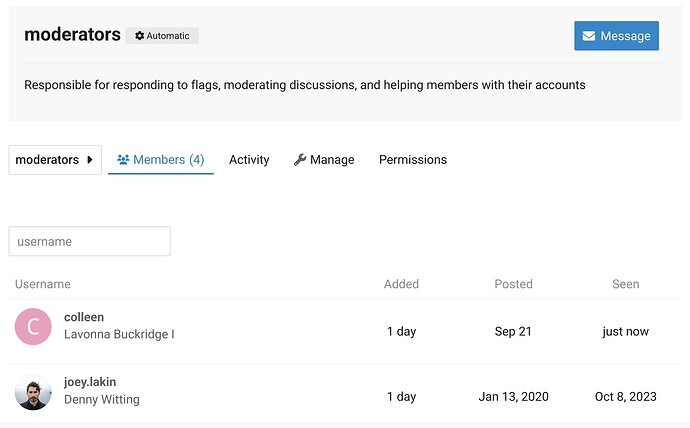Select the Members (4) tab
690x428 pixels.
(161, 160)
